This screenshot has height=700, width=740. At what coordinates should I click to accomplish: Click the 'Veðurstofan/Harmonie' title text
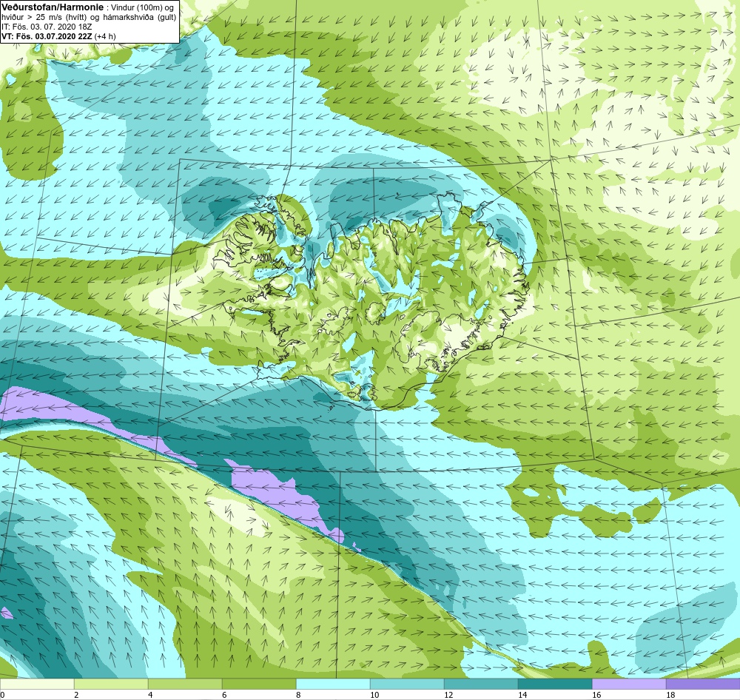click(x=52, y=7)
